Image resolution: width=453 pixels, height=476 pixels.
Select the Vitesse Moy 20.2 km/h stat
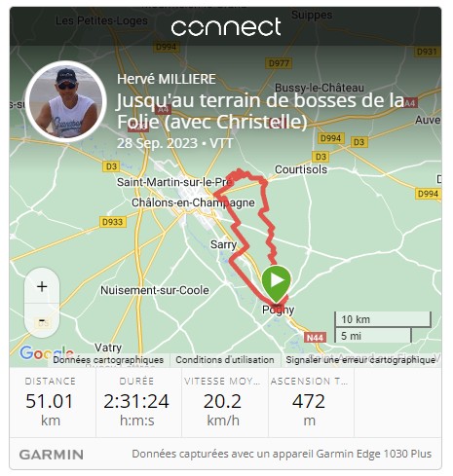(x=223, y=402)
